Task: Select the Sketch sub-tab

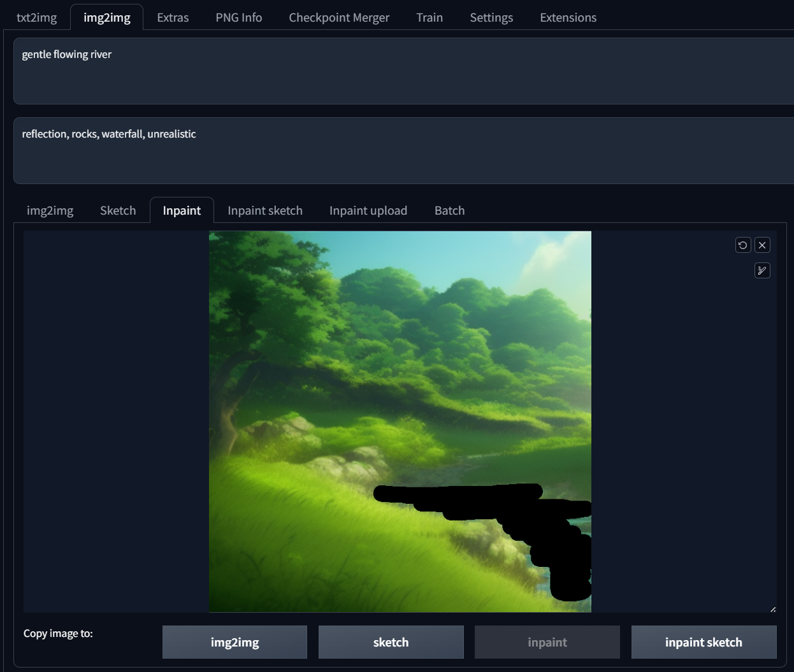Action: coord(118,210)
